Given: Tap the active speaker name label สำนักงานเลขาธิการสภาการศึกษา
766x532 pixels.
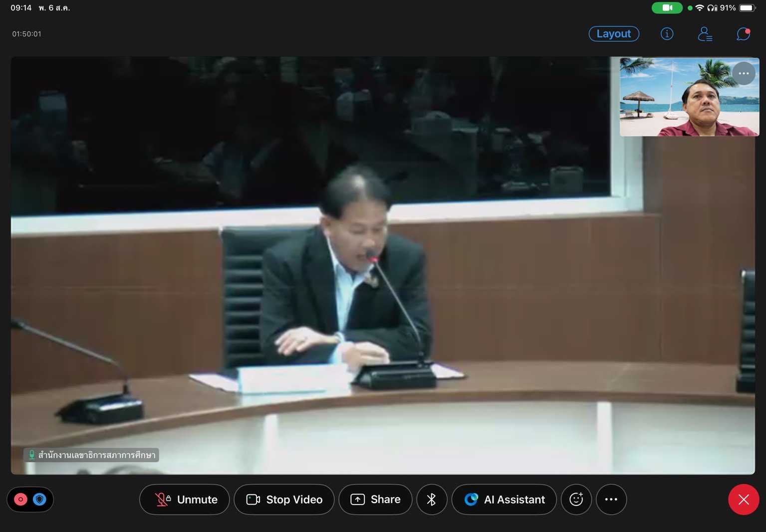Looking at the screenshot, I should click(91, 455).
